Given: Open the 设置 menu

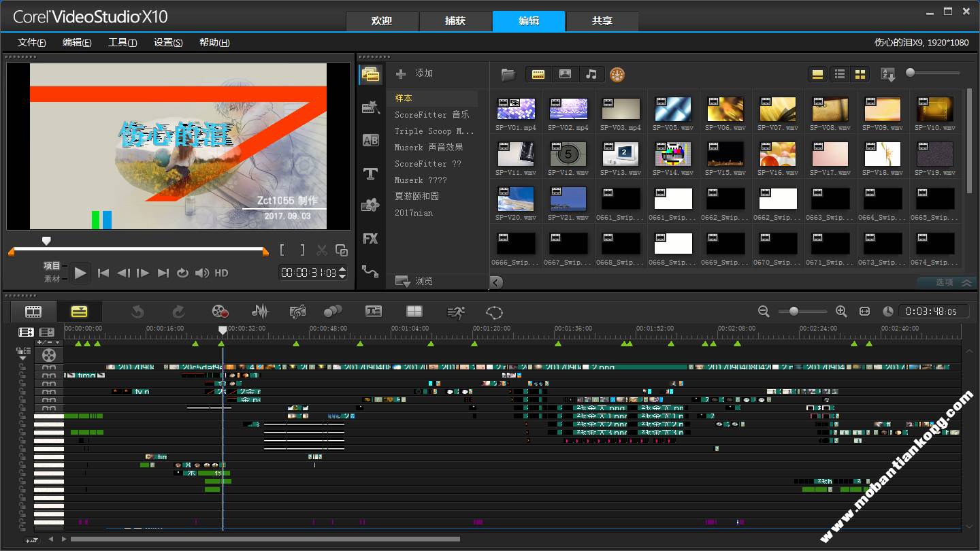Looking at the screenshot, I should [x=168, y=42].
